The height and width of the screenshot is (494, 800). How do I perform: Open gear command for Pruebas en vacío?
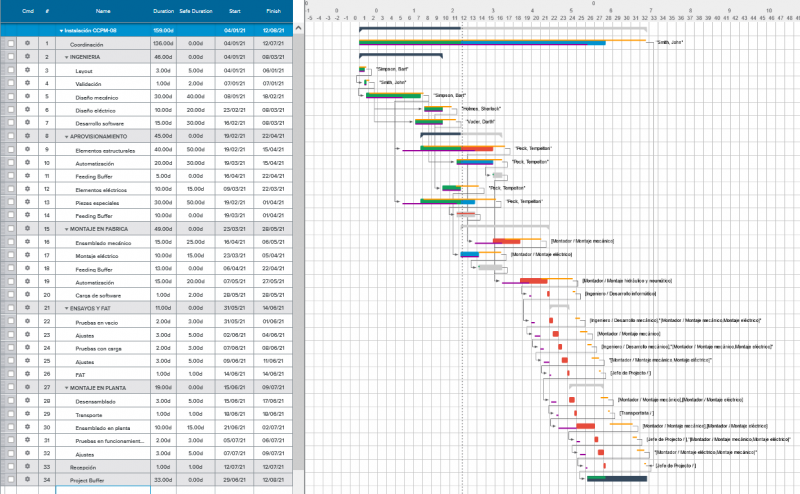coord(27,321)
